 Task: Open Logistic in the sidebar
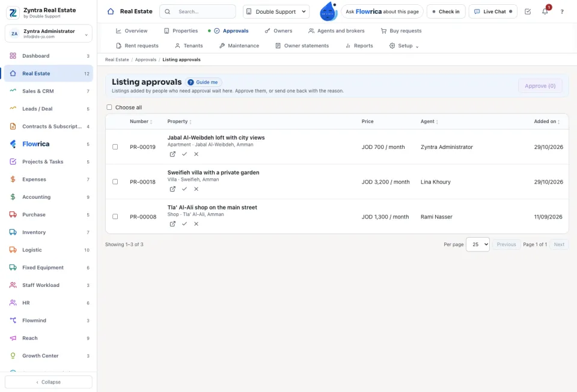pos(49,250)
